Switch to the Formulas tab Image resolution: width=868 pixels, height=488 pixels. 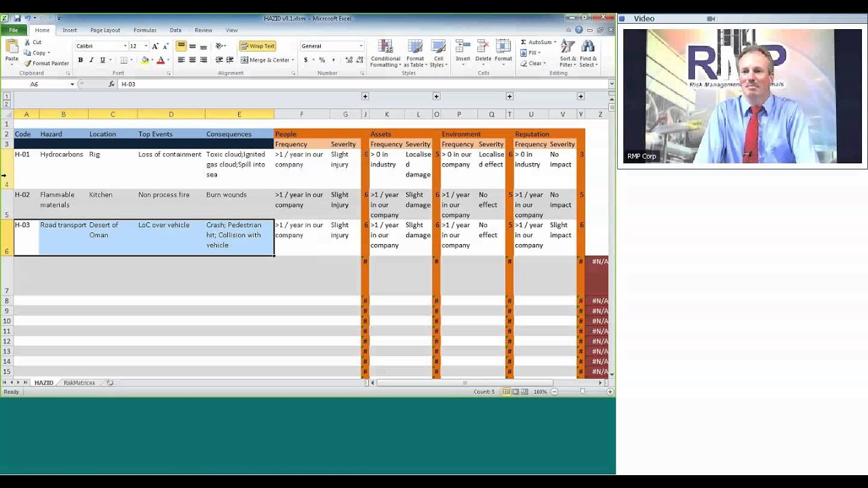(145, 30)
